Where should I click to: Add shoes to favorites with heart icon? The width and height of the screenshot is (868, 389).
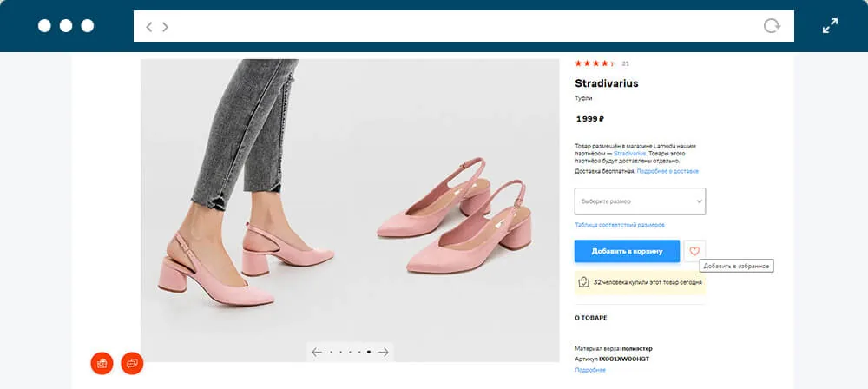[694, 251]
